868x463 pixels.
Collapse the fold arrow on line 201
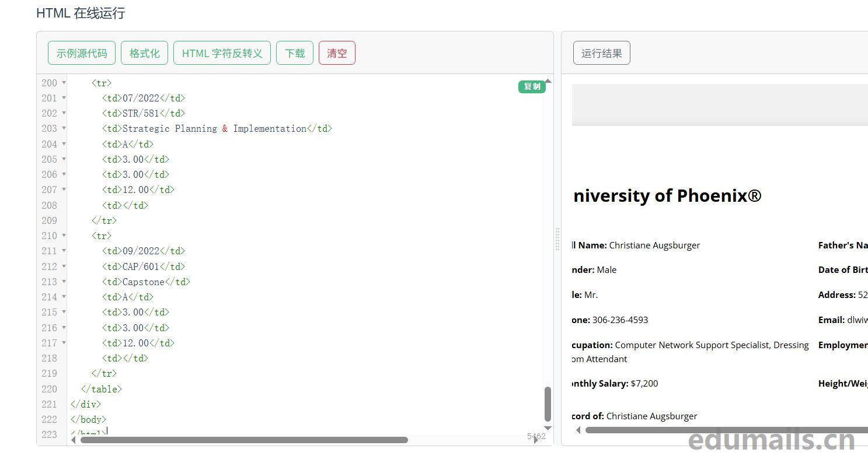pyautogui.click(x=64, y=98)
